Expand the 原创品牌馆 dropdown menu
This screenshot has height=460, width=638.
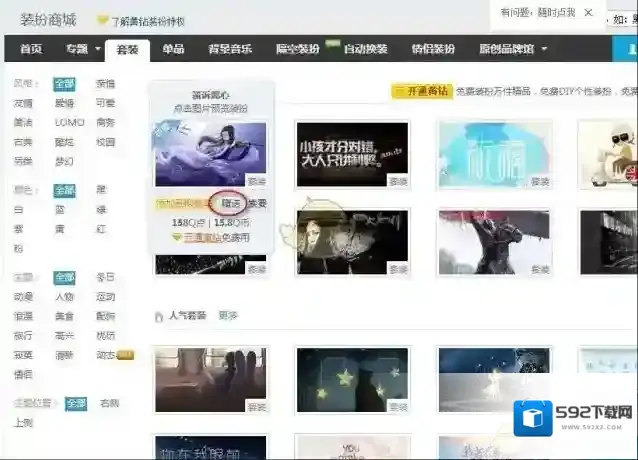544,49
